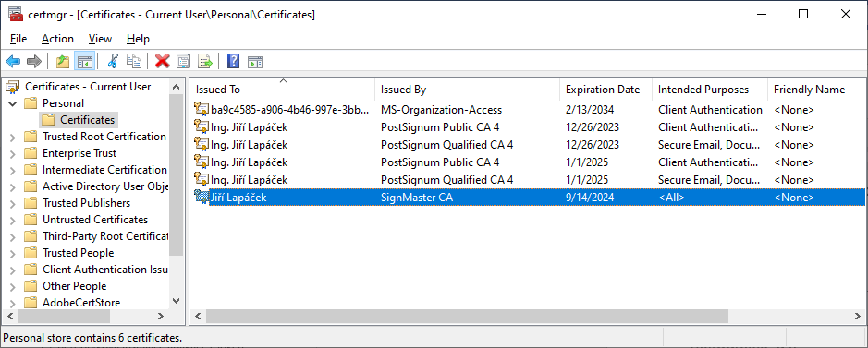The width and height of the screenshot is (868, 348).
Task: Click the 2/13/2034 expiration date cell
Action: tap(590, 109)
